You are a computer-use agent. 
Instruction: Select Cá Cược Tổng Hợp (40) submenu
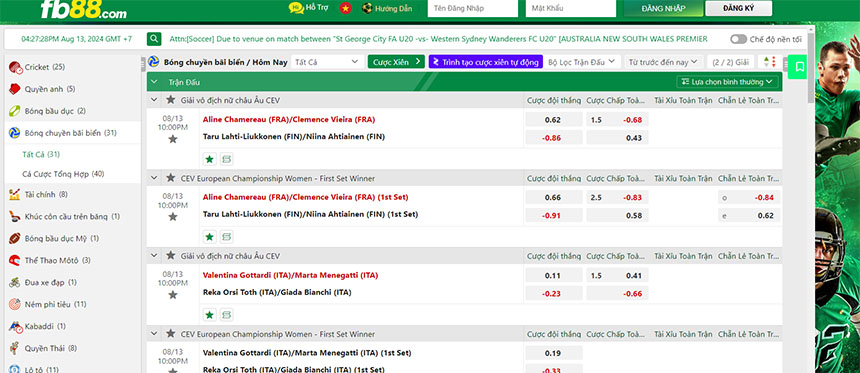63,174
